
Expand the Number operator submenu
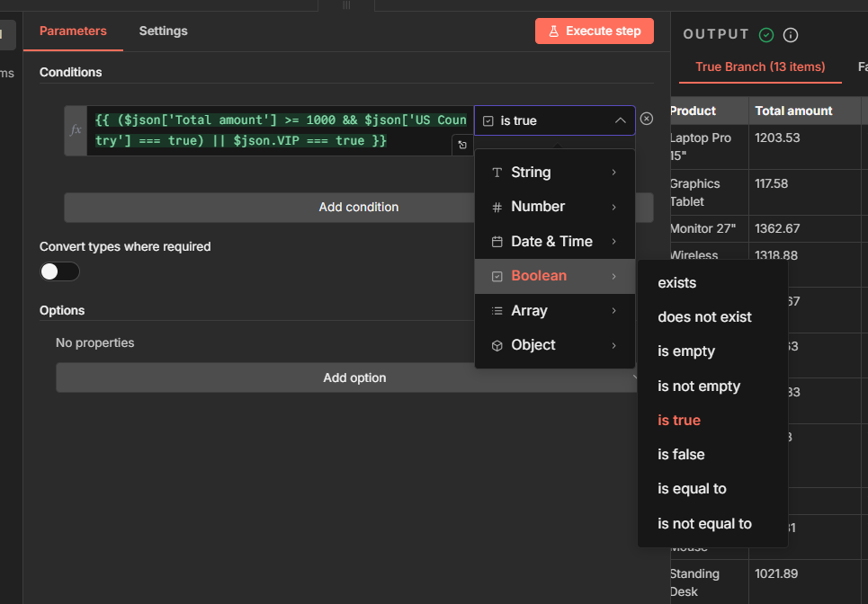pyautogui.click(x=554, y=207)
